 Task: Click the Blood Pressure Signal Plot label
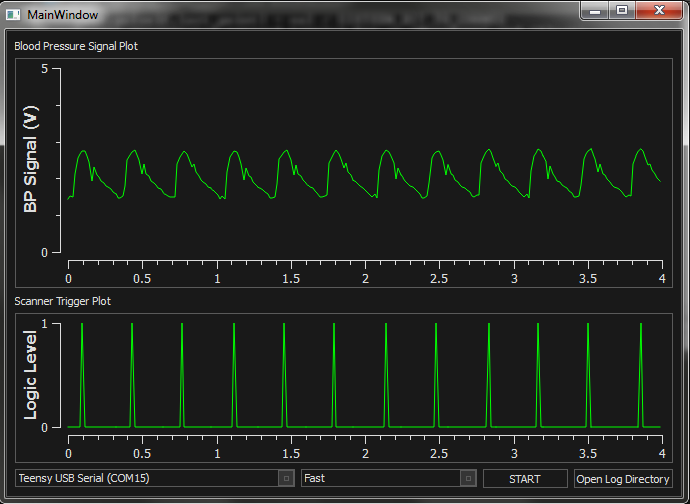pos(76,46)
